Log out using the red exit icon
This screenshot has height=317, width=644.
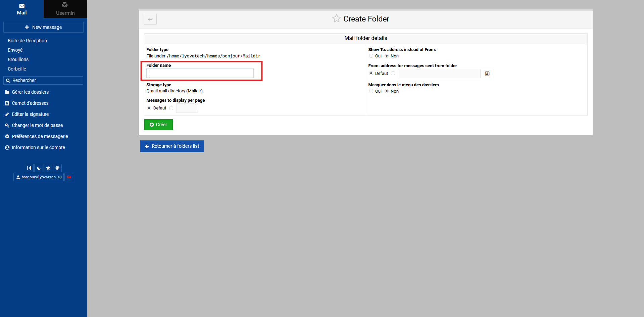(69, 177)
